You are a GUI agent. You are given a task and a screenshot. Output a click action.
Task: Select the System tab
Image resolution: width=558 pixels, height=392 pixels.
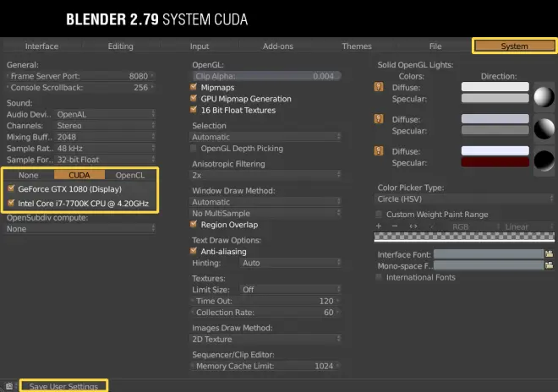coord(515,46)
